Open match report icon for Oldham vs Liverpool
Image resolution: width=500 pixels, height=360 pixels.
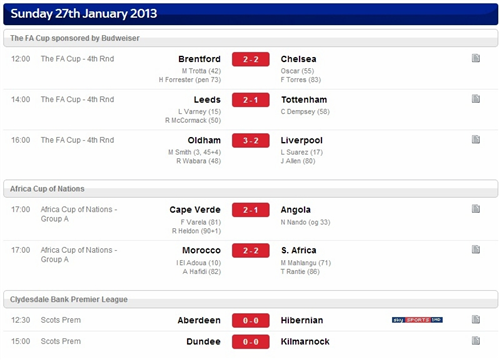476,140
